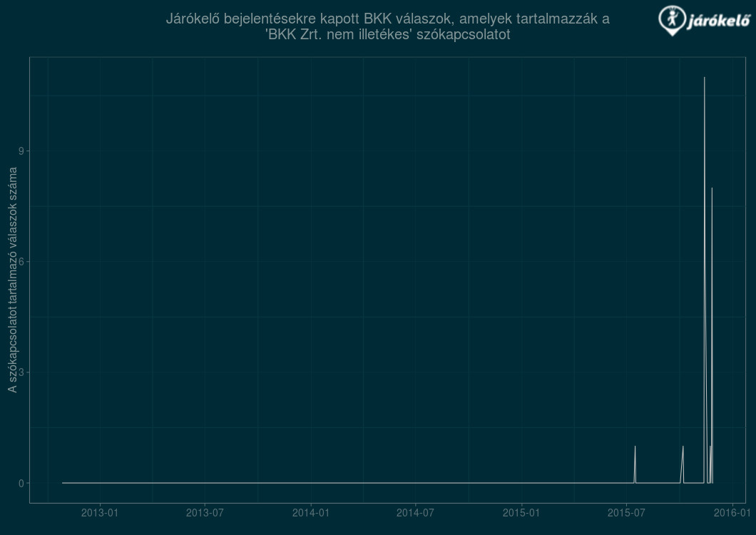This screenshot has width=756, height=535.
Task: Click the 'járókelő' logo text
Action: pyautogui.click(x=717, y=23)
